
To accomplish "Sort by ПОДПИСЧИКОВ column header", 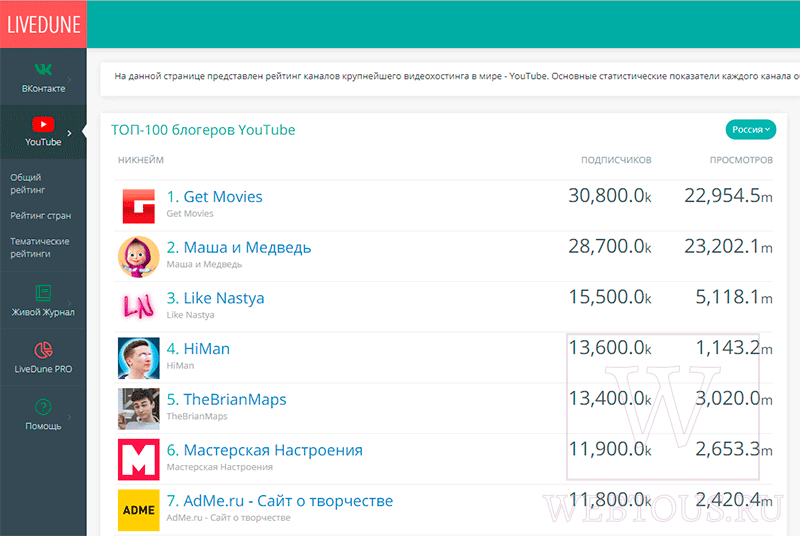I will 616,160.
